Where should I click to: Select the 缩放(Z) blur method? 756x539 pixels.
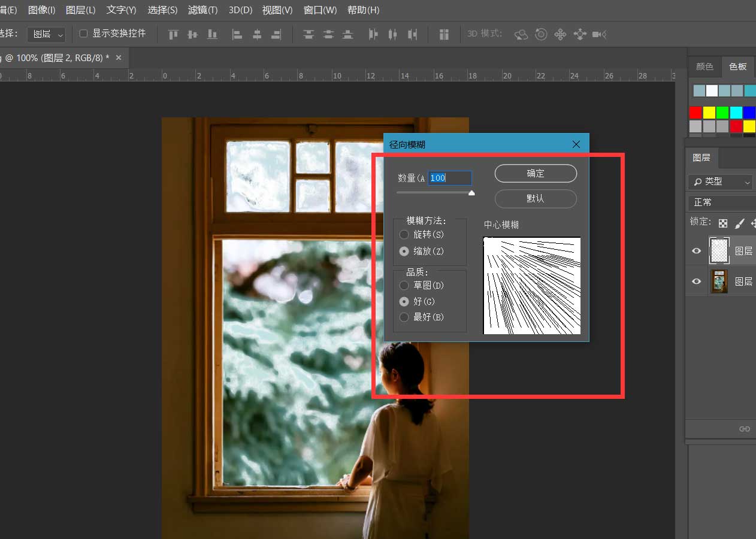click(x=404, y=252)
